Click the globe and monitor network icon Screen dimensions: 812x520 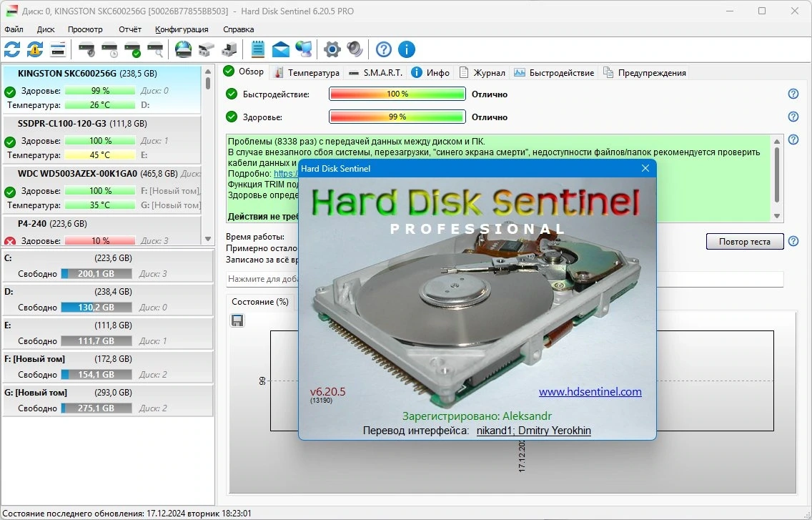click(304, 50)
